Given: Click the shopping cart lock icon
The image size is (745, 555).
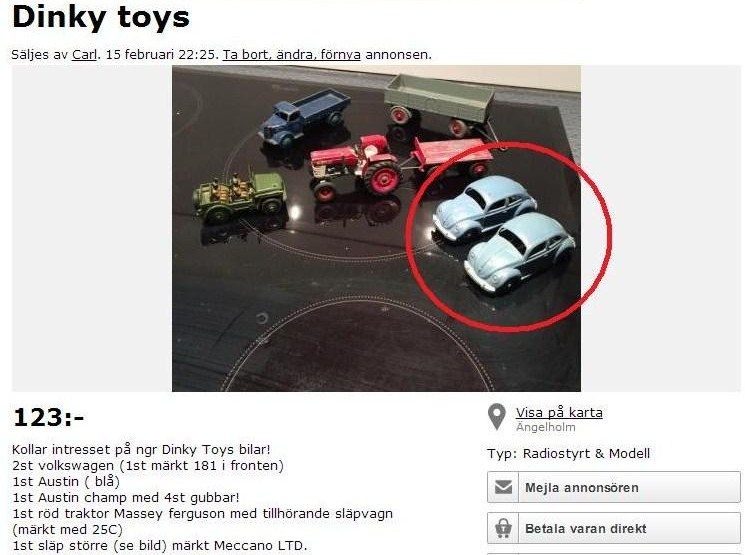Looking at the screenshot, I should (x=503, y=528).
